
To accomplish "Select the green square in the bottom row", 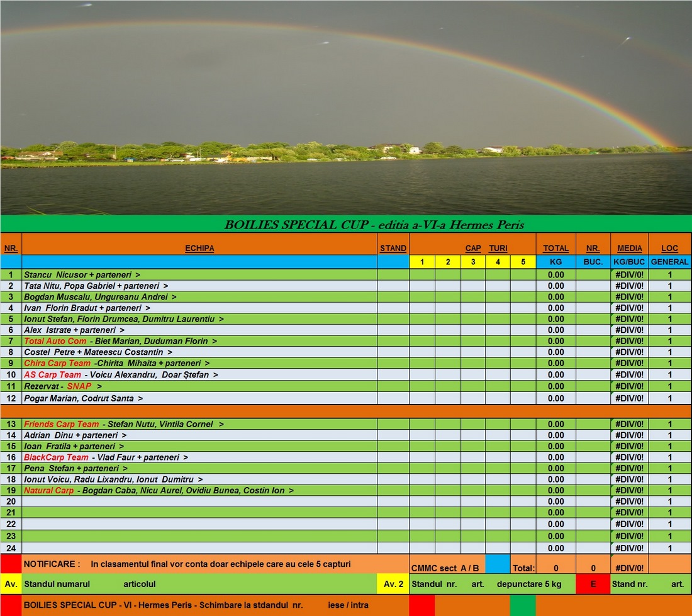I will click(522, 605).
